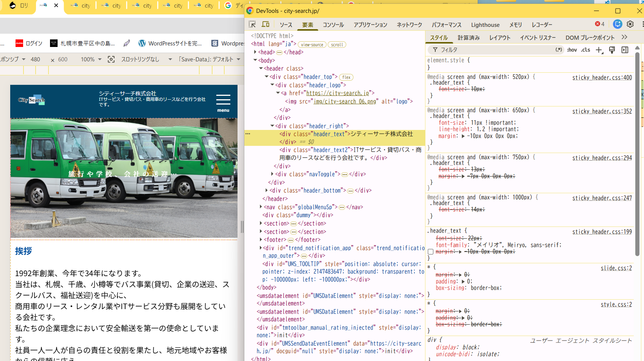Image resolution: width=644 pixels, height=361 pixels.
Task: Open the イベント リスナー tab
Action: (538, 38)
